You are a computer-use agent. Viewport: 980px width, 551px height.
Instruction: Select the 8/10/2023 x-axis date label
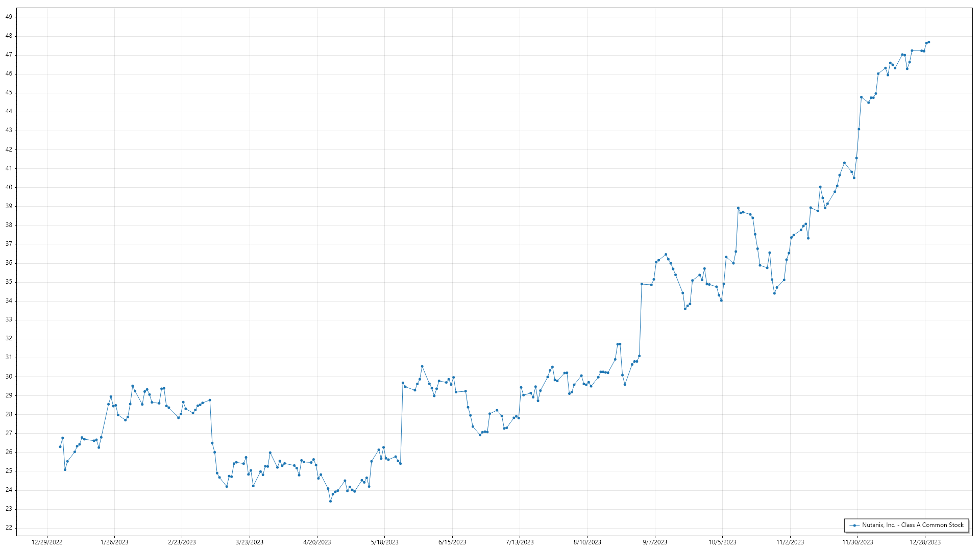(587, 542)
